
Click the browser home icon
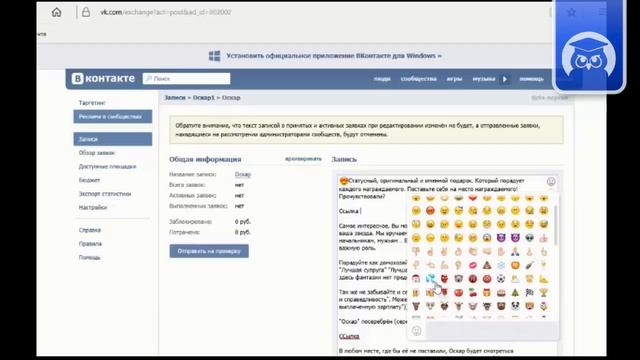point(57,12)
